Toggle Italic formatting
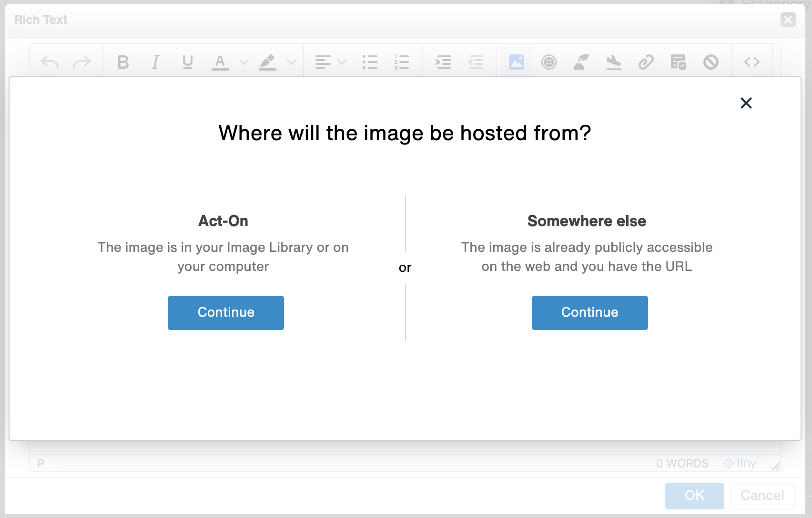Screen dimensions: 812x518 click(x=155, y=62)
